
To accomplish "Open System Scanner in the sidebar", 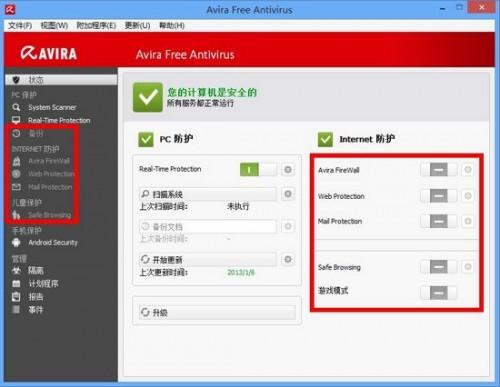I will click(52, 107).
